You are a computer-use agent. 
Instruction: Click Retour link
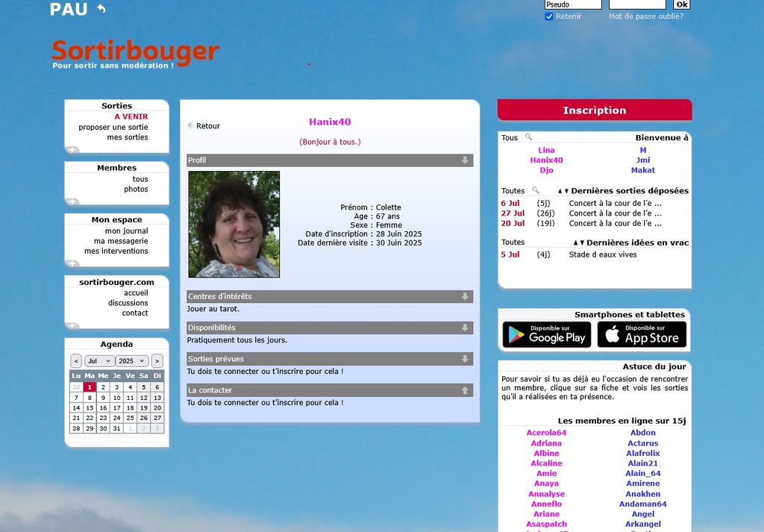click(208, 125)
